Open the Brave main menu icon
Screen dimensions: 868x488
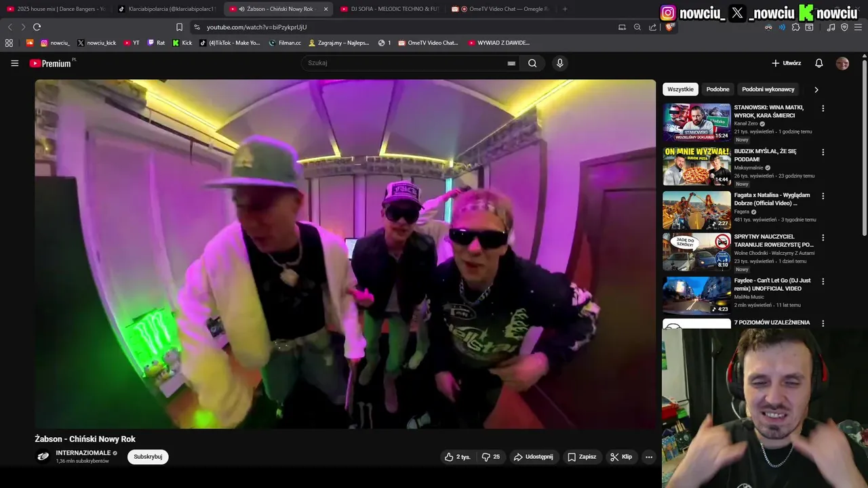coord(859,27)
